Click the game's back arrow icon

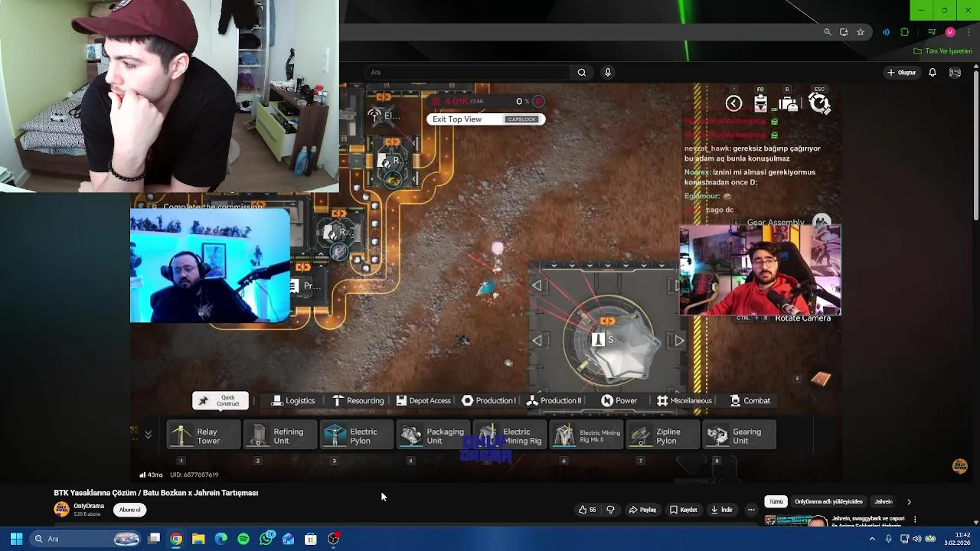733,103
